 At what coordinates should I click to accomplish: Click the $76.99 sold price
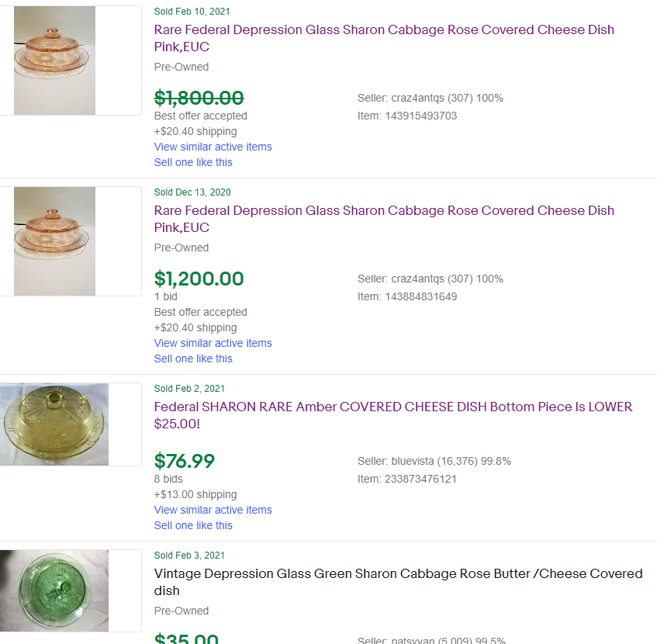pos(185,461)
